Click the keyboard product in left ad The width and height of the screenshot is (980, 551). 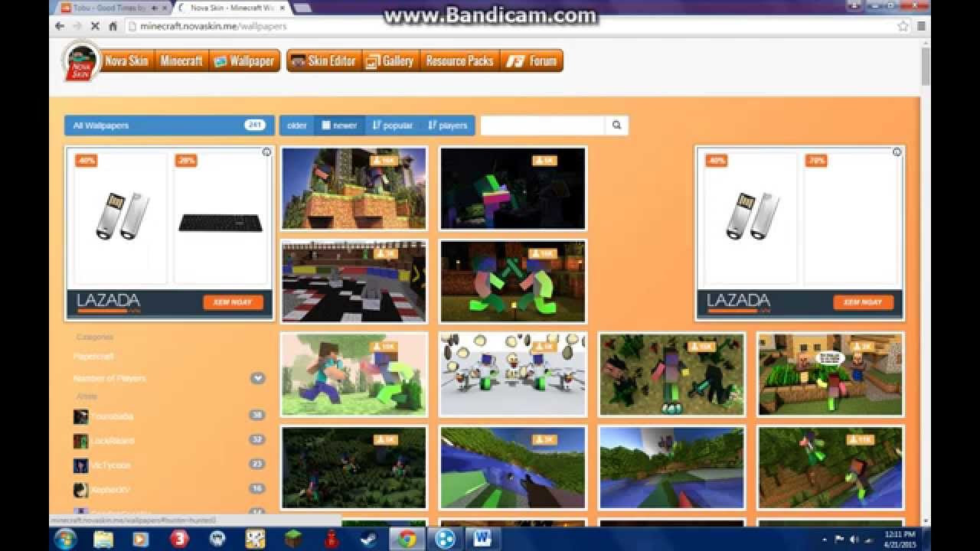coord(220,223)
